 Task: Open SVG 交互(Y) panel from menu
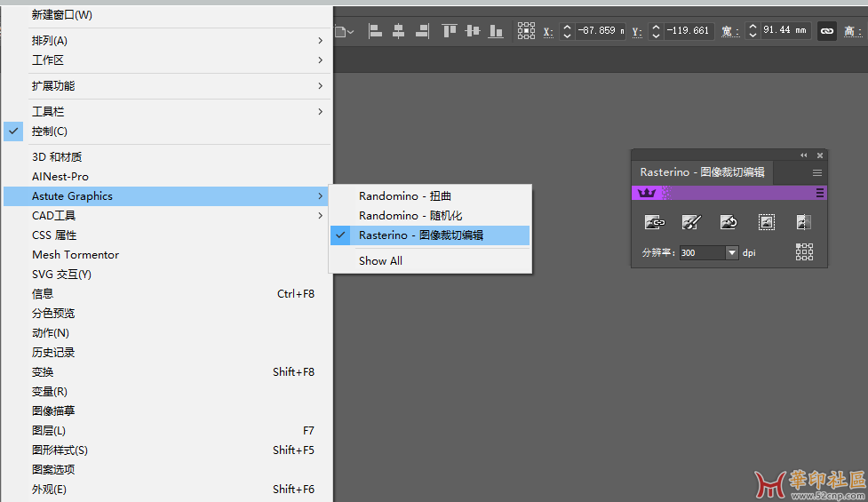(167, 274)
